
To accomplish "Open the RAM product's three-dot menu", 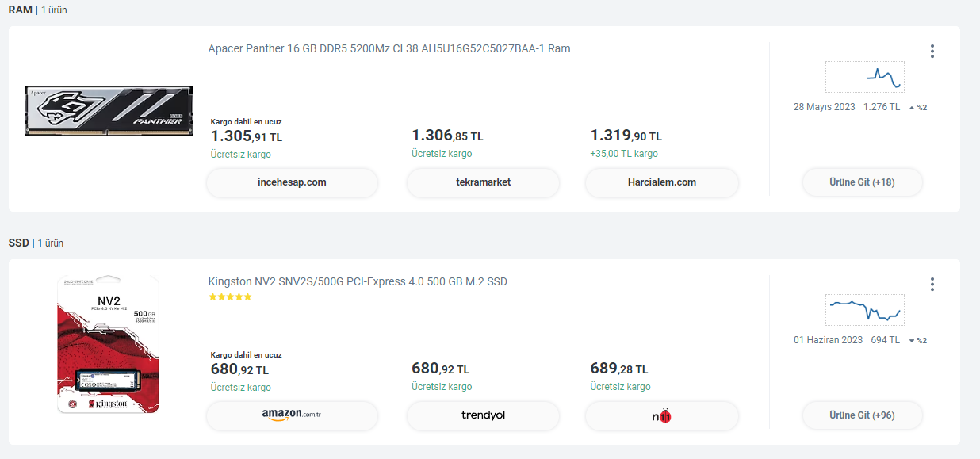I will click(x=932, y=52).
